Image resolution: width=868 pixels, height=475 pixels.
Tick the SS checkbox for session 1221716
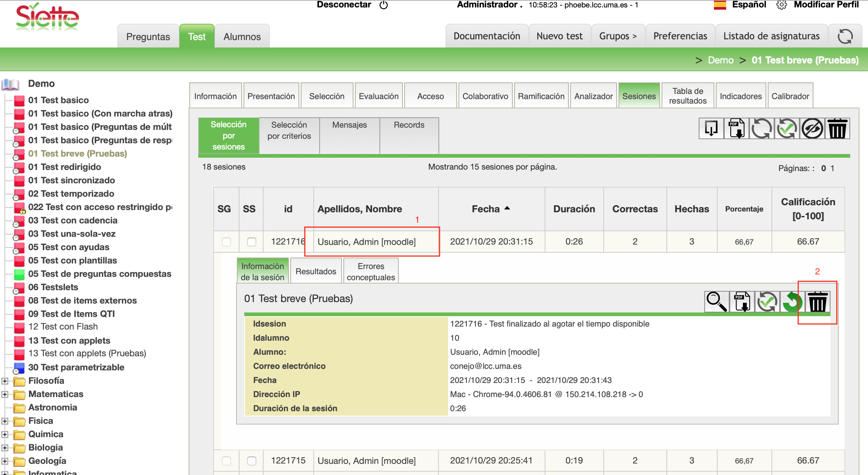(251, 242)
